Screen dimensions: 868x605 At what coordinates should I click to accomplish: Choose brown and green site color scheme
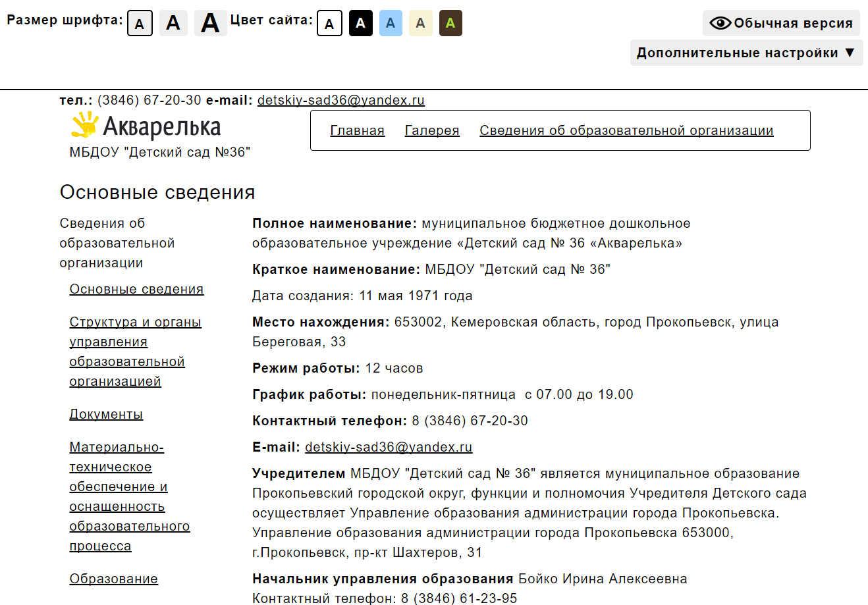pyautogui.click(x=450, y=23)
